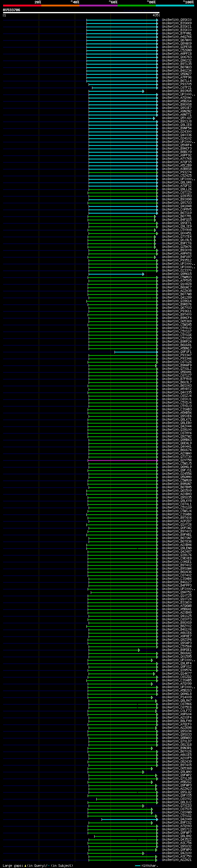Open UniRef100_Q42100 entry
The image size is (197, 868).
[176, 853]
